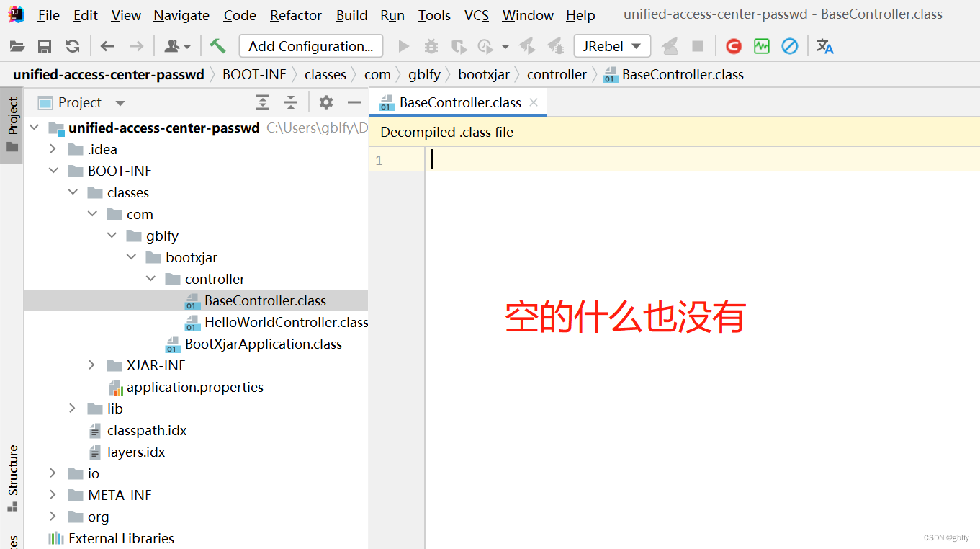Click BOOT-INF in the breadcrumb path
Viewport: 980px width, 549px height.
[254, 75]
